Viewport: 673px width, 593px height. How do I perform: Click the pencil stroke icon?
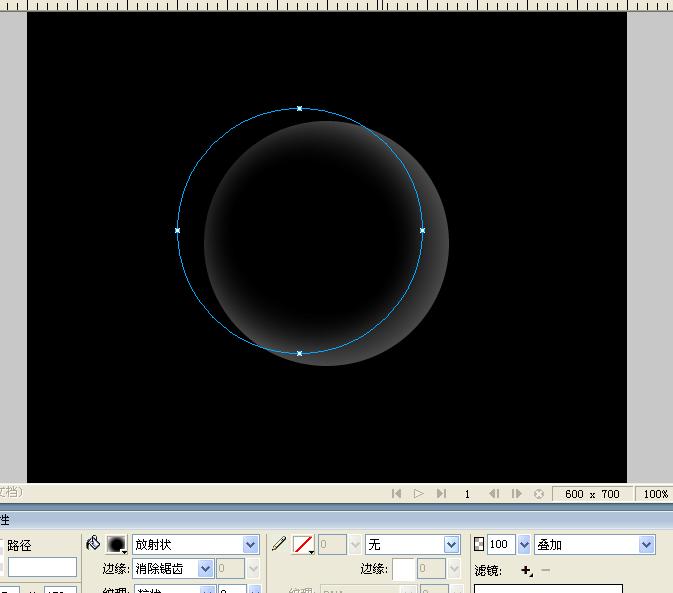click(x=279, y=543)
